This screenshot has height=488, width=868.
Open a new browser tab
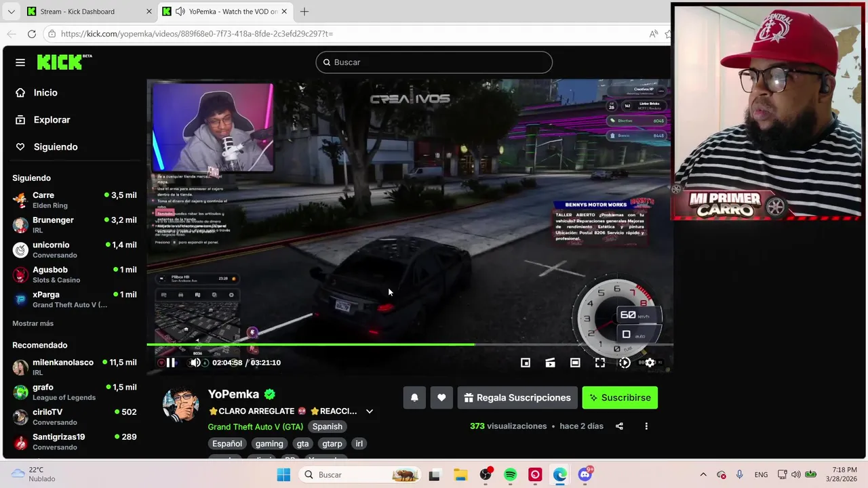(304, 12)
